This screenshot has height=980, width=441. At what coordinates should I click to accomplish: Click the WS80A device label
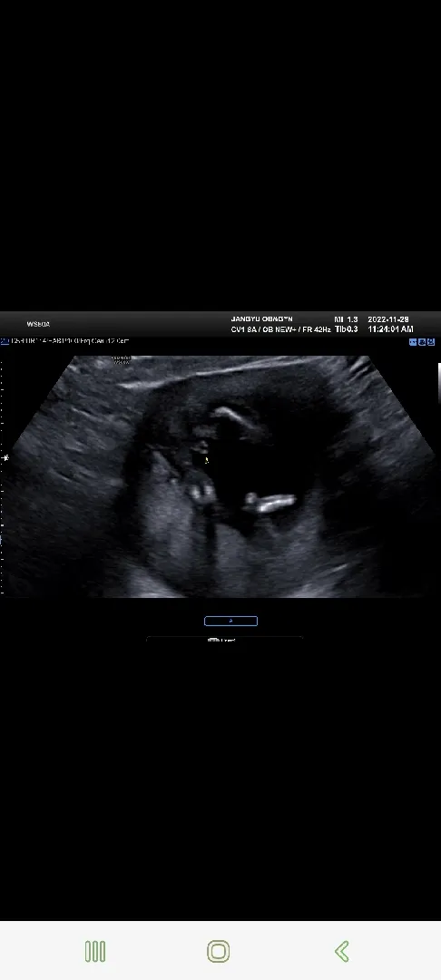pyautogui.click(x=38, y=324)
